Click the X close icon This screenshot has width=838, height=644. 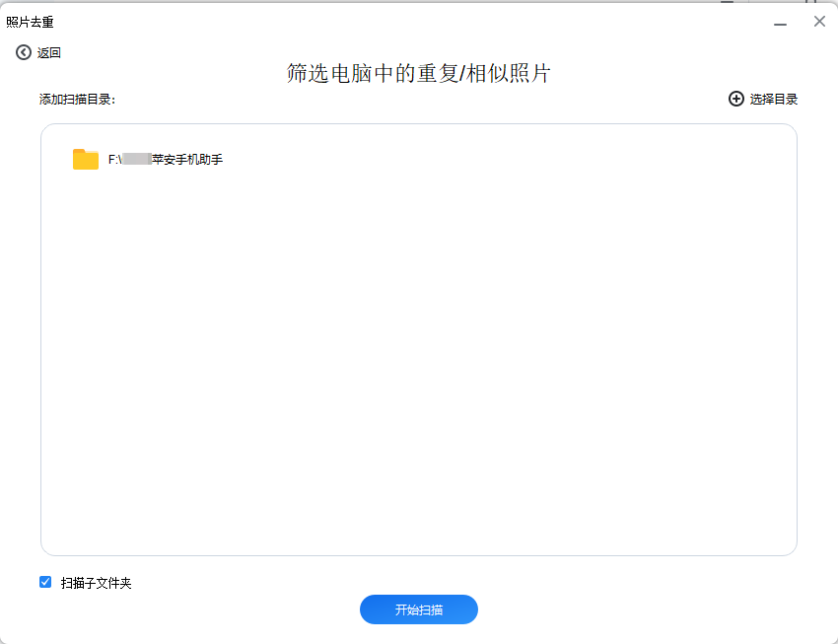pos(818,21)
